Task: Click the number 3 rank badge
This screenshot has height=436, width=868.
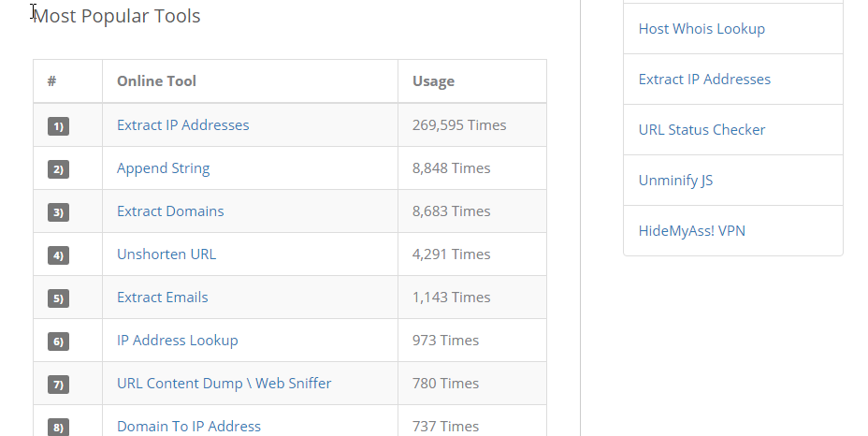Action: point(58,212)
